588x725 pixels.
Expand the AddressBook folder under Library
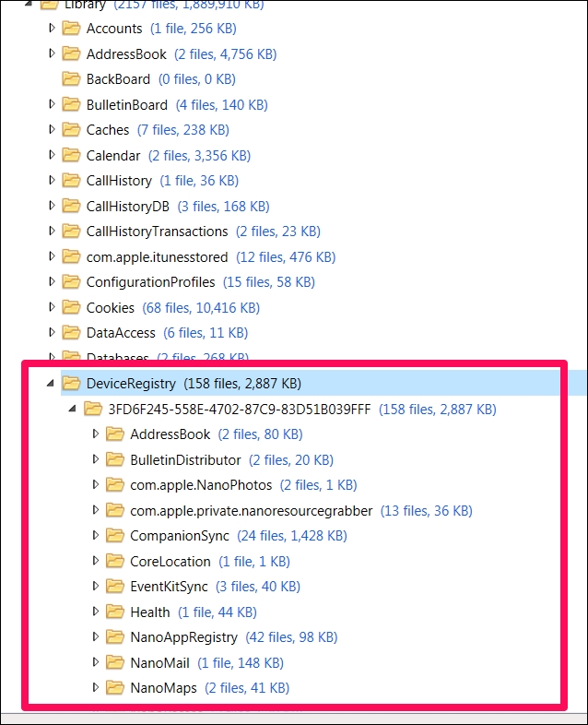tap(53, 53)
